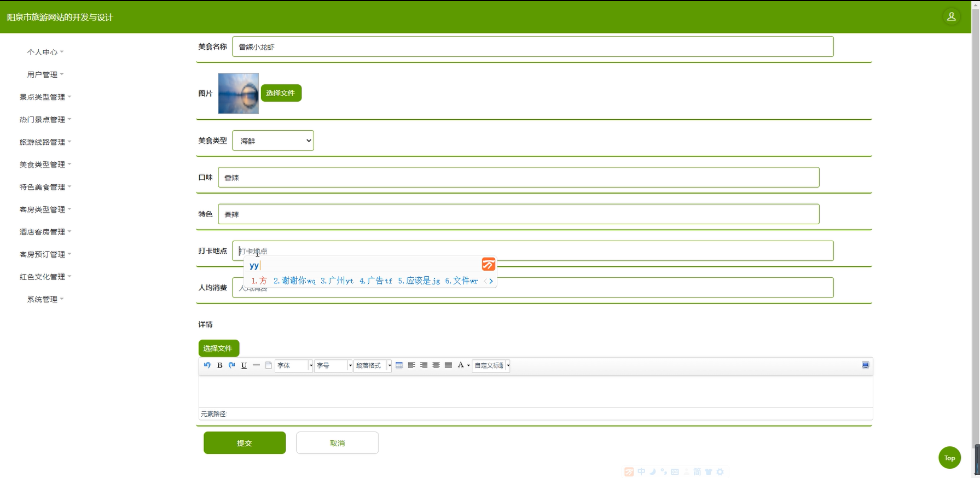980x478 pixels.
Task: Click the uploaded bridge image thumbnail
Action: [238, 94]
